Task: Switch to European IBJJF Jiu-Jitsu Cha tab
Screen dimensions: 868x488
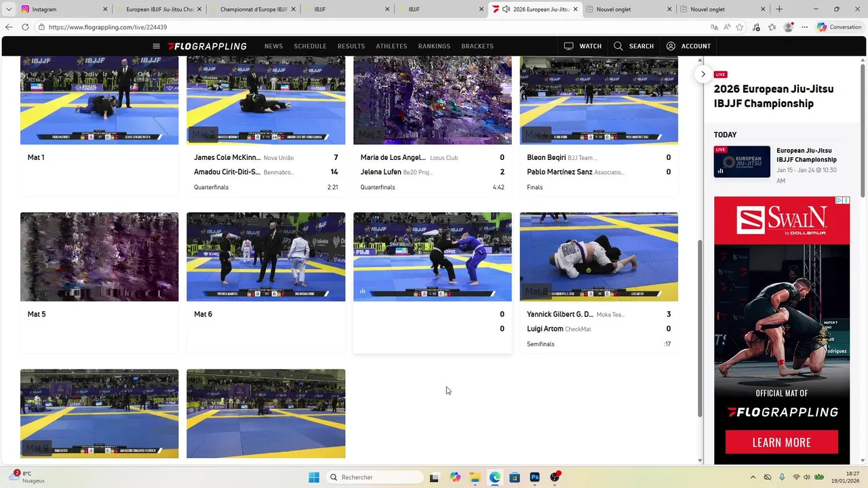Action: [159, 9]
